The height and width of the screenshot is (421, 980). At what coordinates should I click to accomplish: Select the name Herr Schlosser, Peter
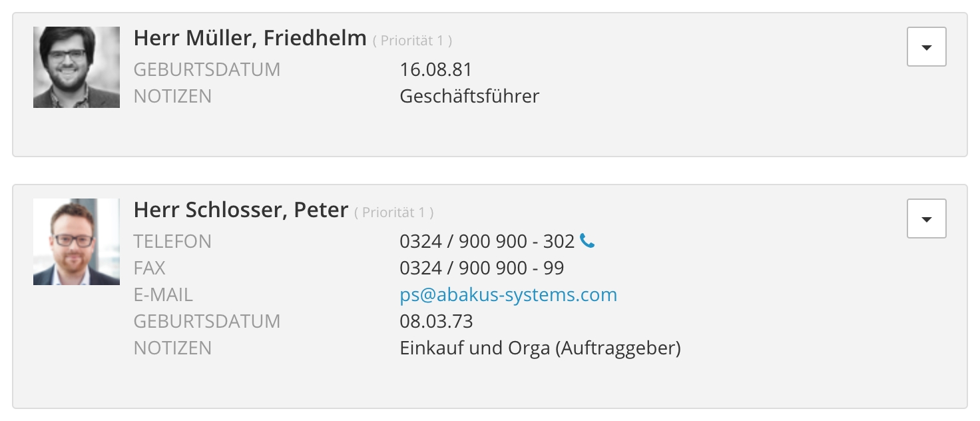point(240,210)
